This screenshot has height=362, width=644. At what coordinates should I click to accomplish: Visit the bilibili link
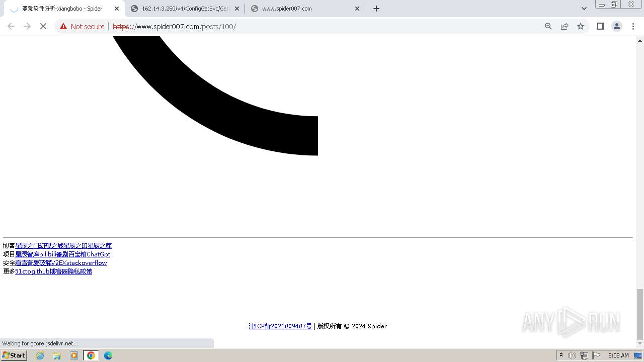(x=47, y=254)
